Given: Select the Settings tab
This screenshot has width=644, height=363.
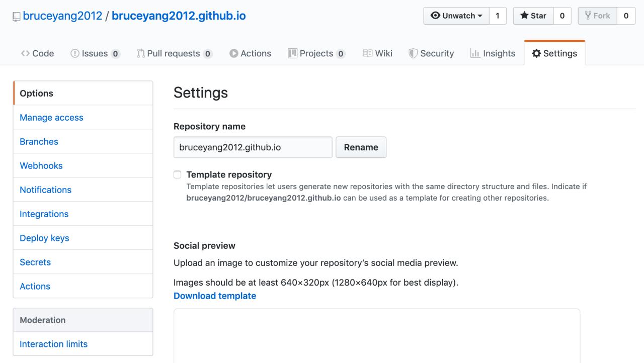Looking at the screenshot, I should pos(554,53).
